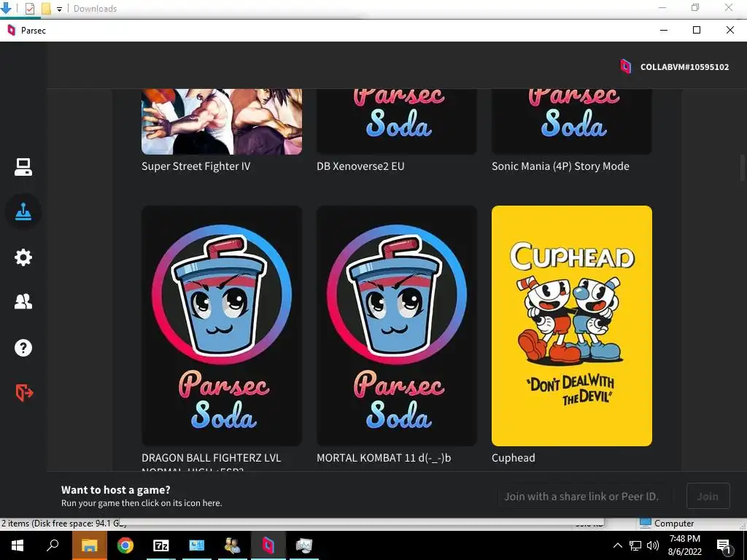The width and height of the screenshot is (747, 560).
Task: Open the volume speaker icon in tray
Action: (x=653, y=545)
